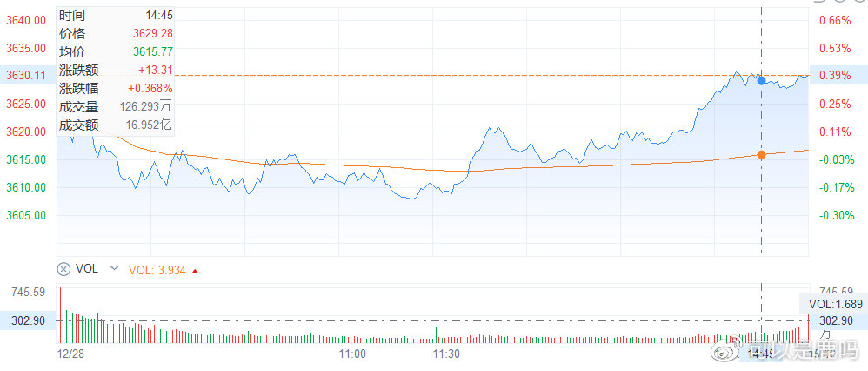Click the VOL indicator name label
The width and height of the screenshot is (868, 371).
87,269
